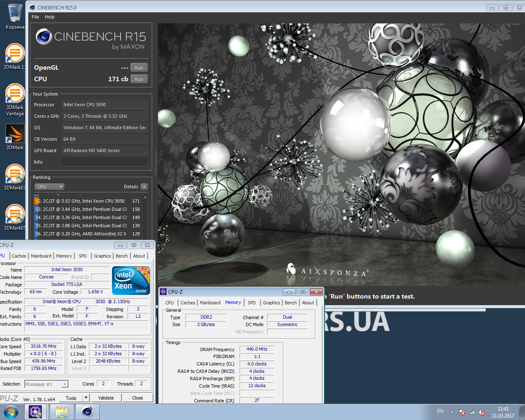Click the GFX Board ATI Radeon field
This screenshot has width=525, height=420.
[105, 151]
